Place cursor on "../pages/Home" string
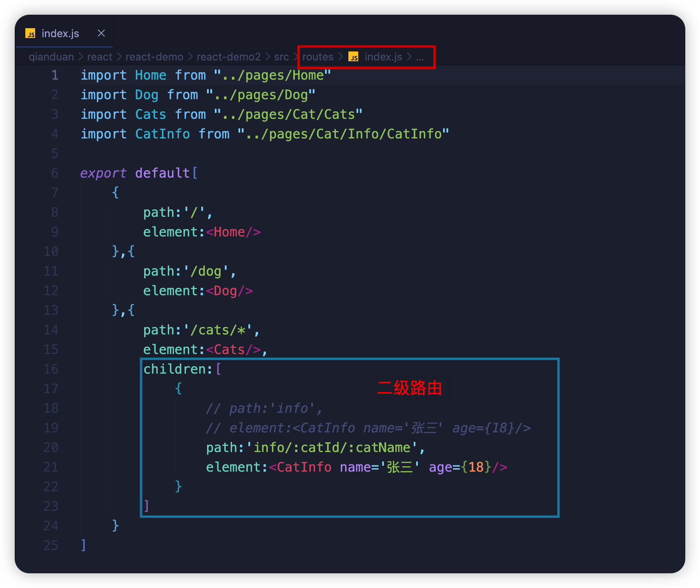Image resolution: width=700 pixels, height=588 pixels. coord(272,75)
